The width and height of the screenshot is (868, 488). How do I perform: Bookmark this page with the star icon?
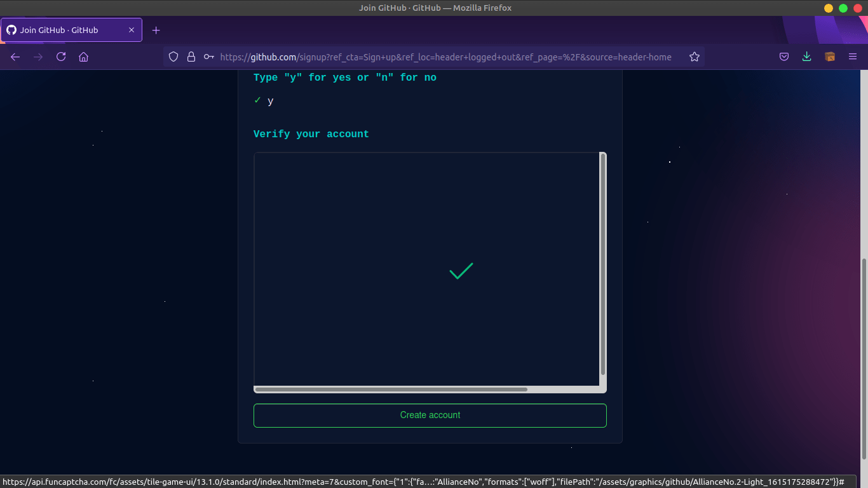click(x=694, y=57)
